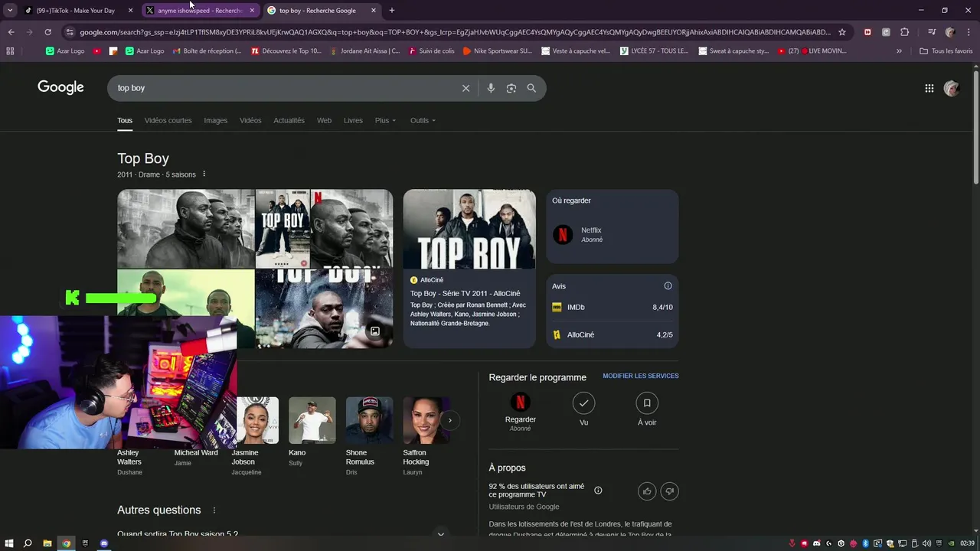Image resolution: width=980 pixels, height=551 pixels.
Task: Open Top Boy - Série TV 2011 AlloCiné link
Action: [465, 293]
